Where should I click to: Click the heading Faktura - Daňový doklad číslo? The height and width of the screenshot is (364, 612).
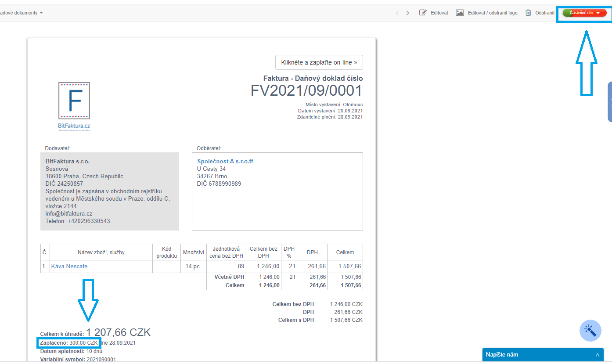[x=313, y=78]
